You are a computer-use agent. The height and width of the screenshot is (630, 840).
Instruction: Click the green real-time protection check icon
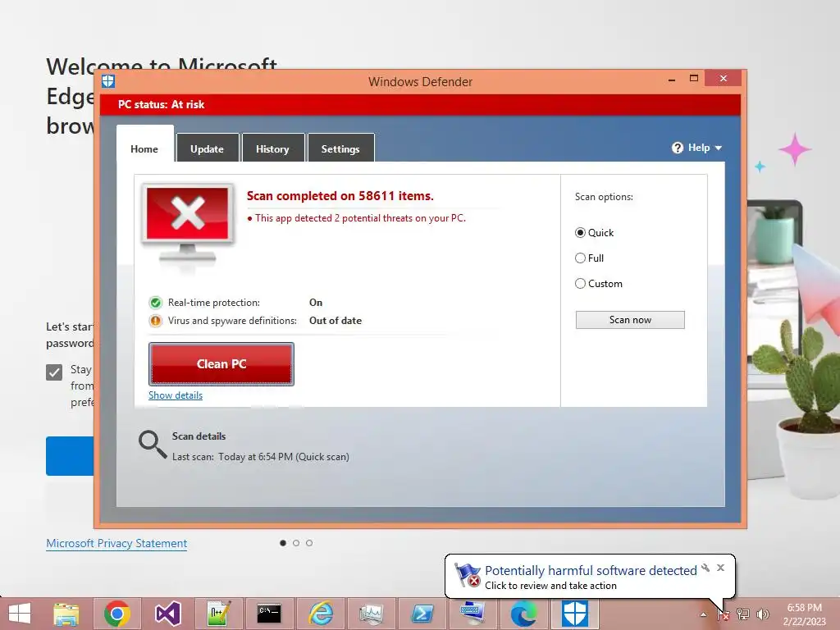coord(155,303)
